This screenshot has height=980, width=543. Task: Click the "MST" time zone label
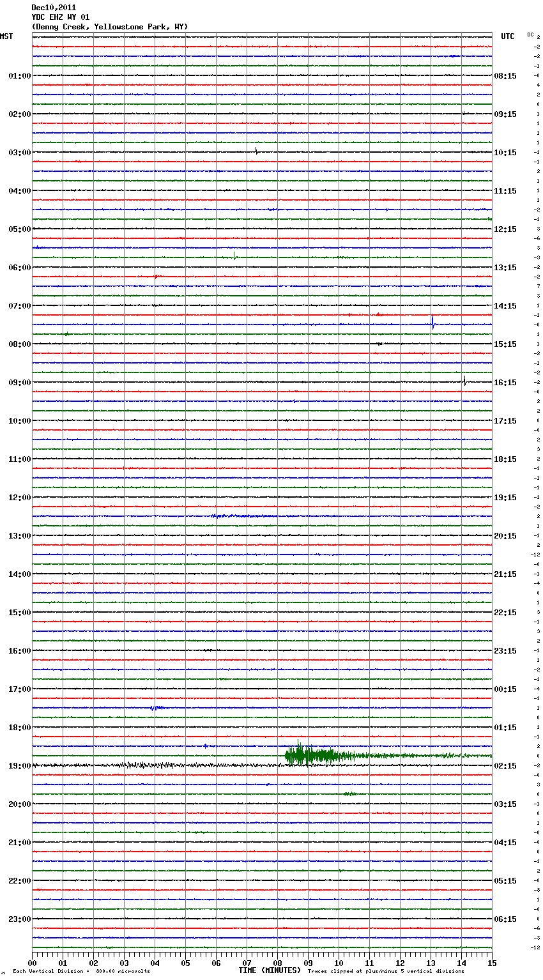tap(6, 36)
